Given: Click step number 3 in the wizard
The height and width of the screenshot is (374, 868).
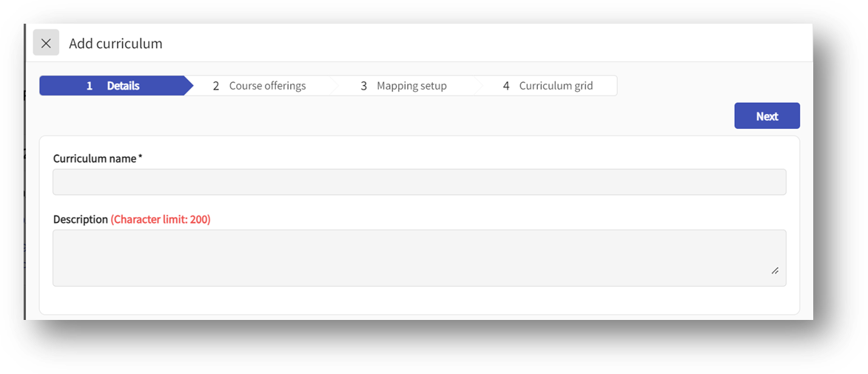Looking at the screenshot, I should pos(364,86).
